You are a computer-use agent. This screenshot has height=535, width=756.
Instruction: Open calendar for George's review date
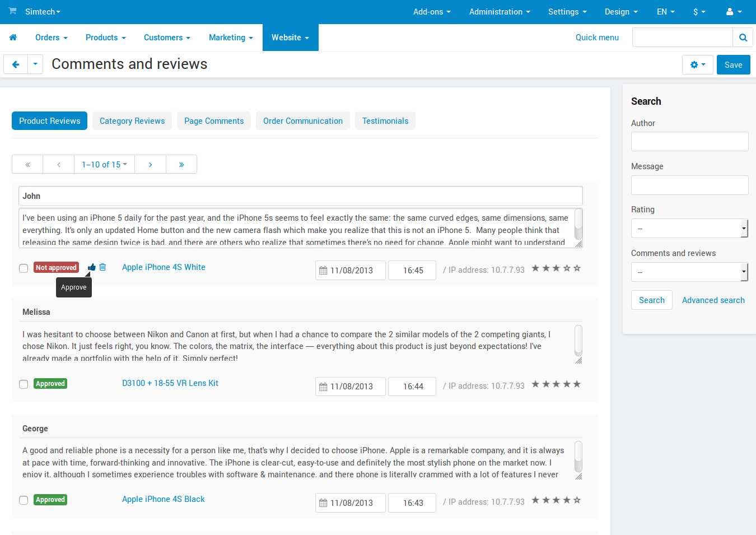tap(323, 503)
